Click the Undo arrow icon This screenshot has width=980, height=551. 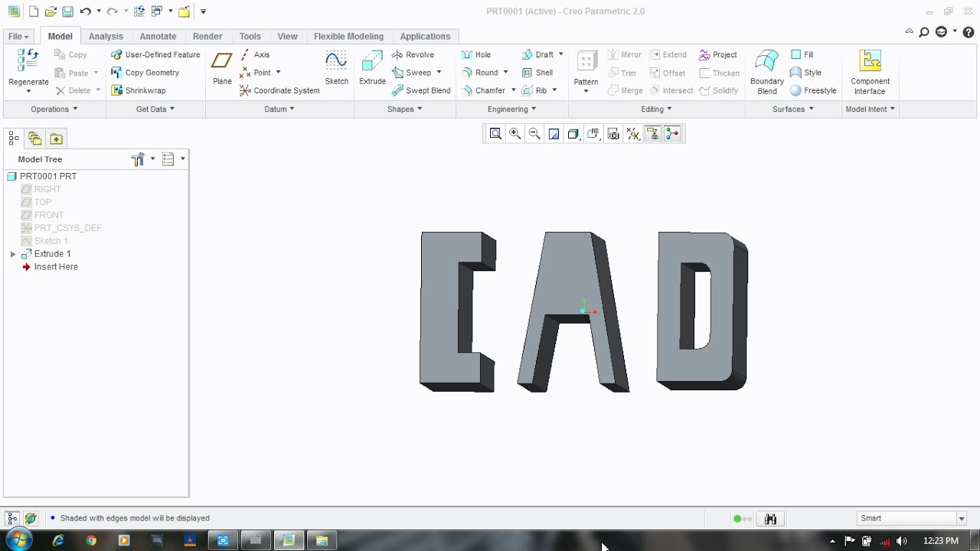[x=85, y=11]
